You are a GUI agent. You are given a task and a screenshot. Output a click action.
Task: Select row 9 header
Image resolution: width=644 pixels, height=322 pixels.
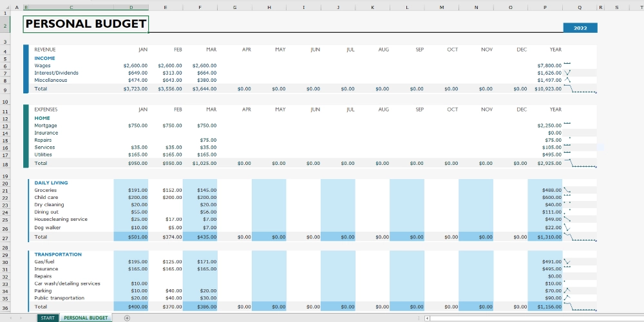click(x=5, y=90)
